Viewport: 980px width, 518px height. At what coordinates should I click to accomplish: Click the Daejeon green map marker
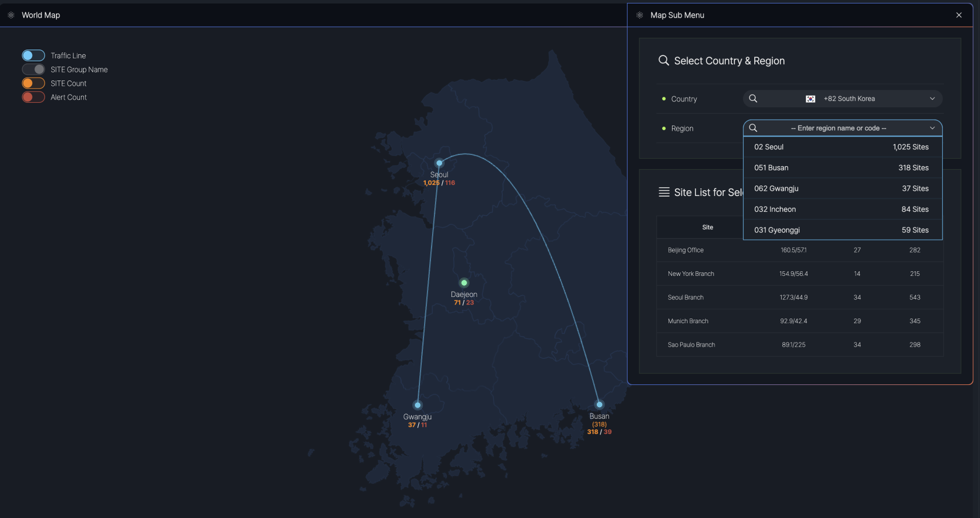464,283
